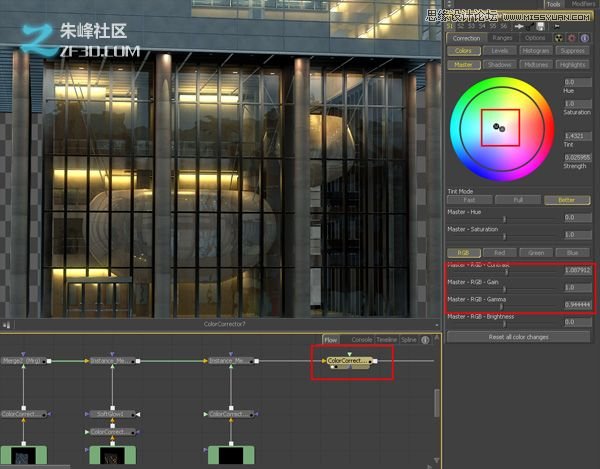Click the Master - Hue slider
Viewport: 600px width, 469px height.
click(x=504, y=219)
